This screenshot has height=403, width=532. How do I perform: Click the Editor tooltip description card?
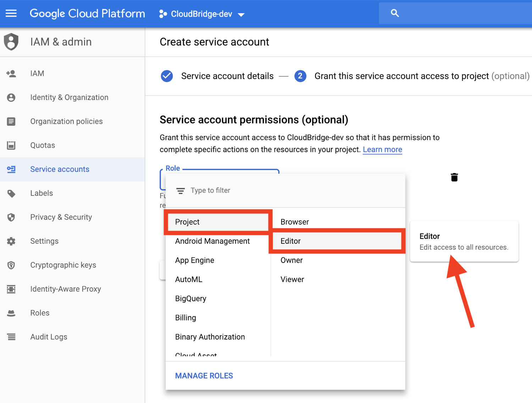click(464, 242)
